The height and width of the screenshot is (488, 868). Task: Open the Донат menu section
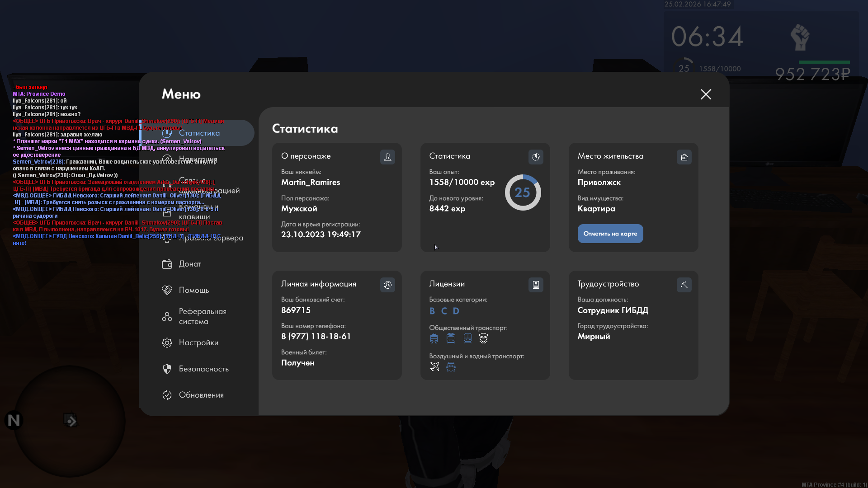pyautogui.click(x=190, y=264)
